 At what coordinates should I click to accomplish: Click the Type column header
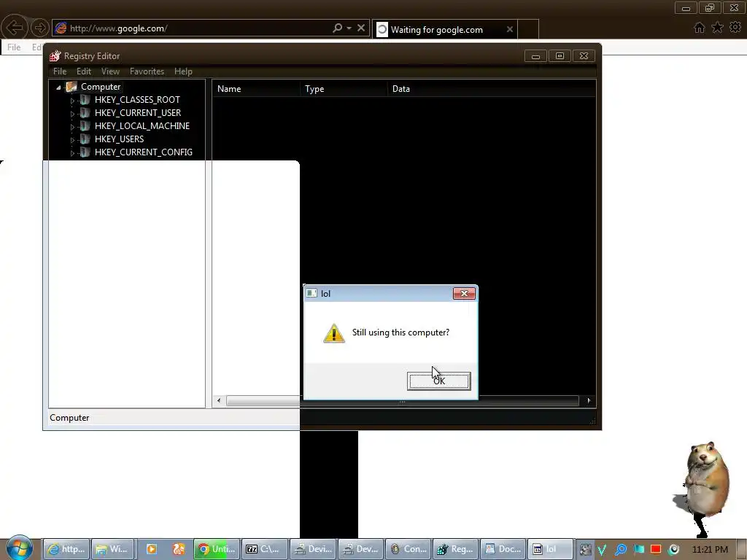(344, 89)
